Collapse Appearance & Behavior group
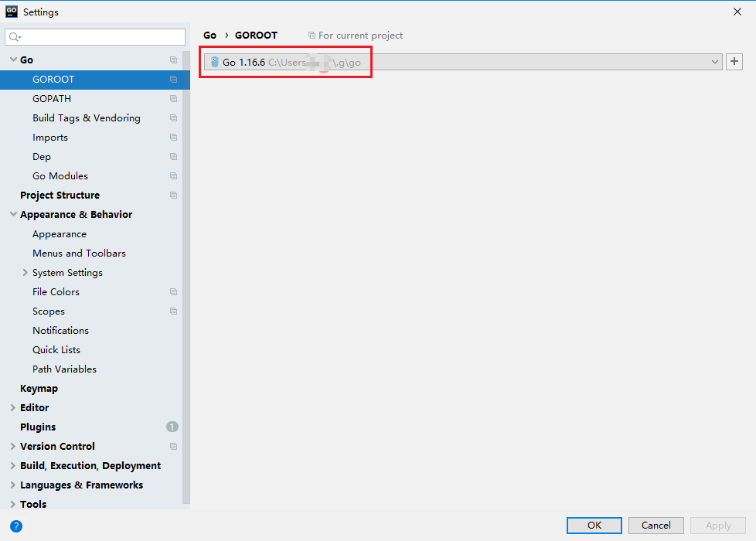 (13, 214)
